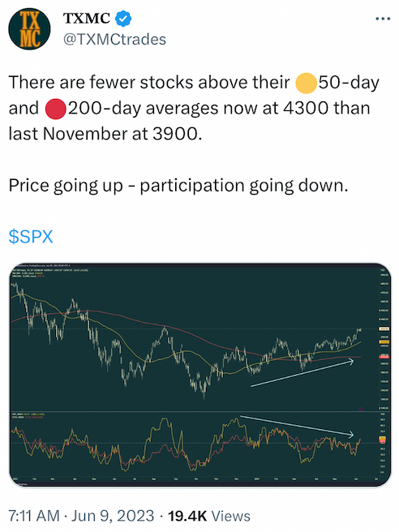The height and width of the screenshot is (532, 399).
Task: Click the small purple icon above indicator pane
Action: pos(361,410)
